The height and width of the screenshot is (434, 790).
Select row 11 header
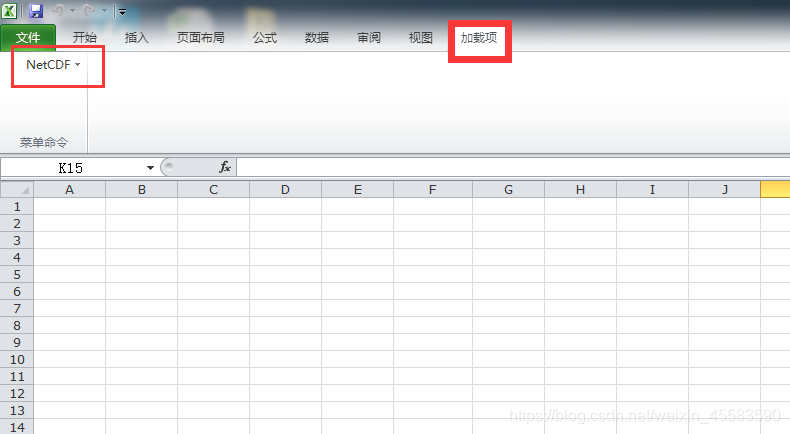pyautogui.click(x=17, y=377)
